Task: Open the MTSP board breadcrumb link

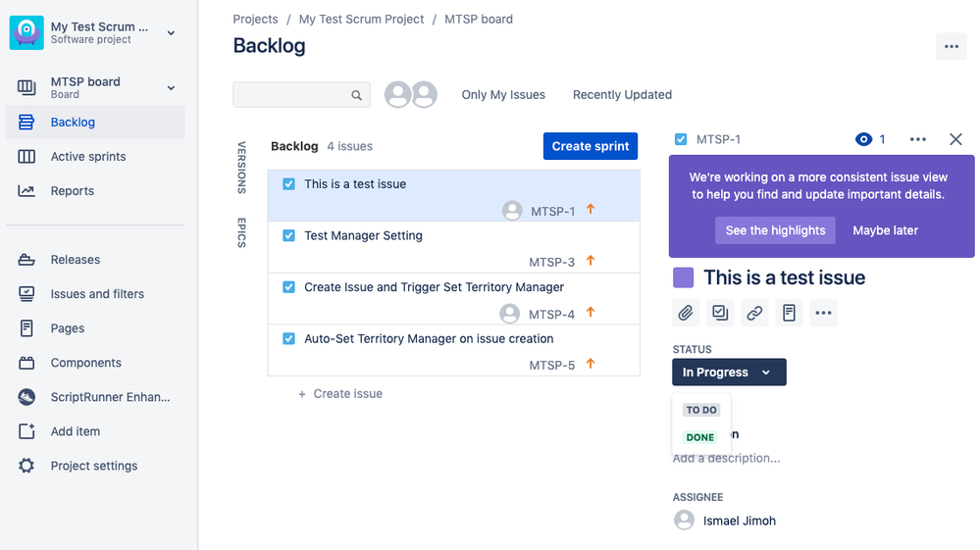Action: tap(479, 20)
